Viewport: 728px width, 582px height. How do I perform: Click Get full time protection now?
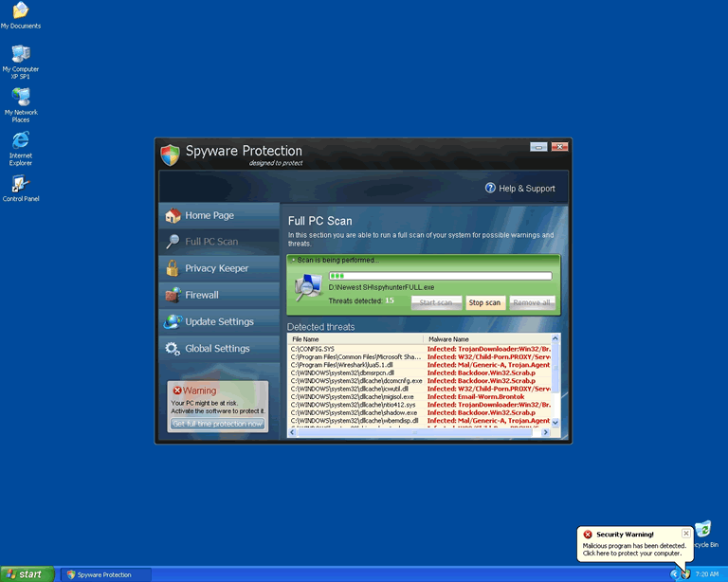click(x=218, y=424)
